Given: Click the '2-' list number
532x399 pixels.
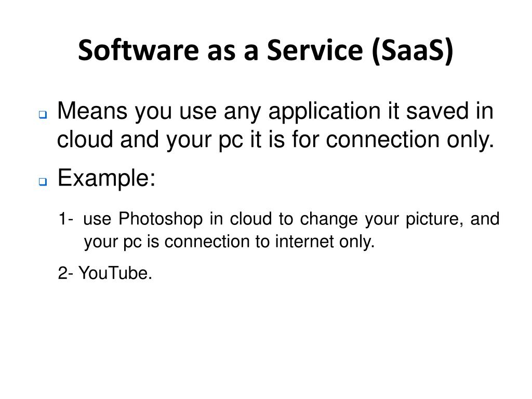Looking at the screenshot, I should click(65, 273).
